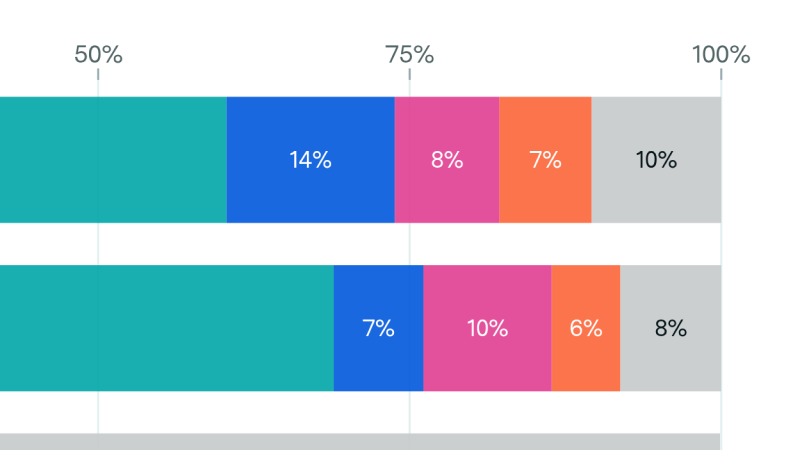Viewport: 800px width, 450px height.
Task: Select the teal segment of the second bar
Action: coord(166,328)
